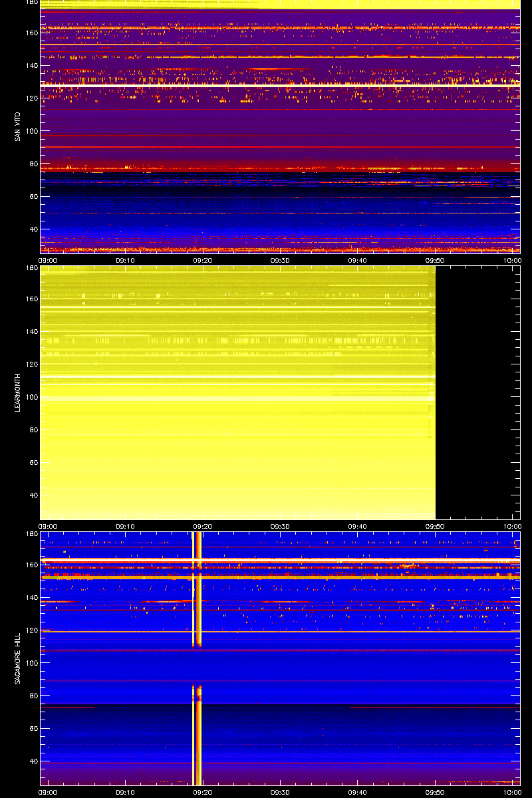Select 140 frequency label on Learmonth axis
Viewport: 532px width, 798px height.
tap(31, 332)
